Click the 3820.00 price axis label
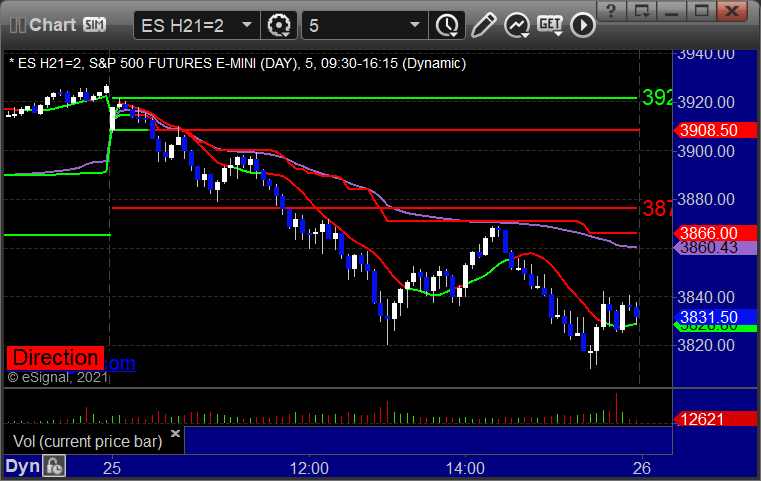761x481 pixels. [x=706, y=346]
